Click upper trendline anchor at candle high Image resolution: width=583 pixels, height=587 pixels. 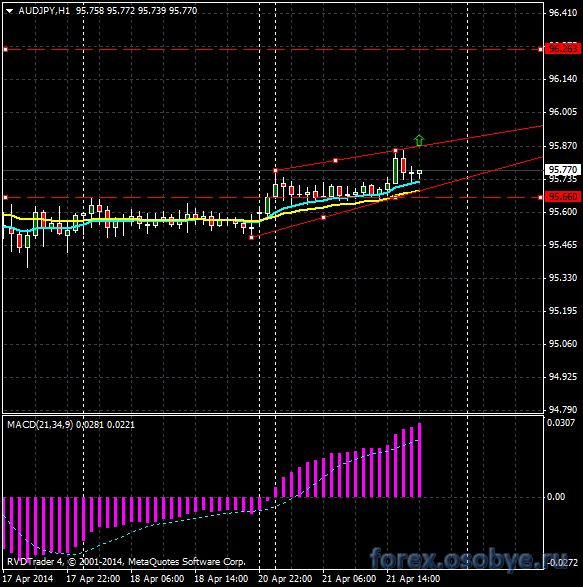pyautogui.click(x=395, y=150)
